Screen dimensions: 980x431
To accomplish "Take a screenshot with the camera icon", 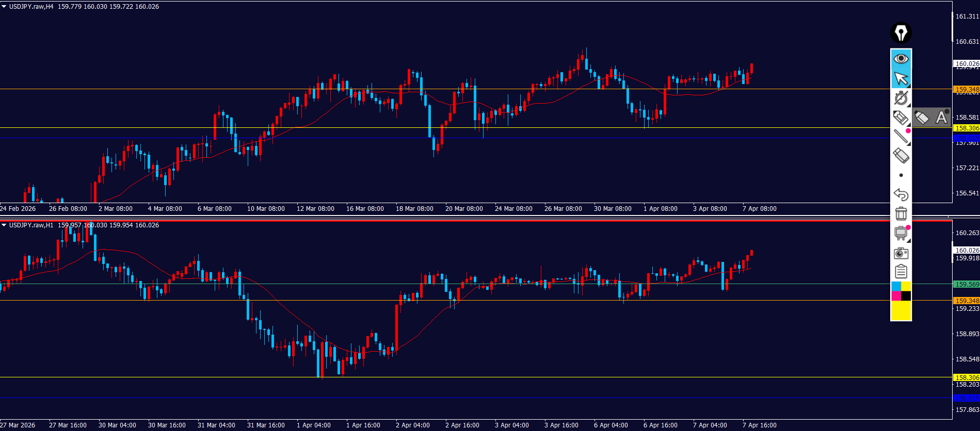I will tap(901, 253).
